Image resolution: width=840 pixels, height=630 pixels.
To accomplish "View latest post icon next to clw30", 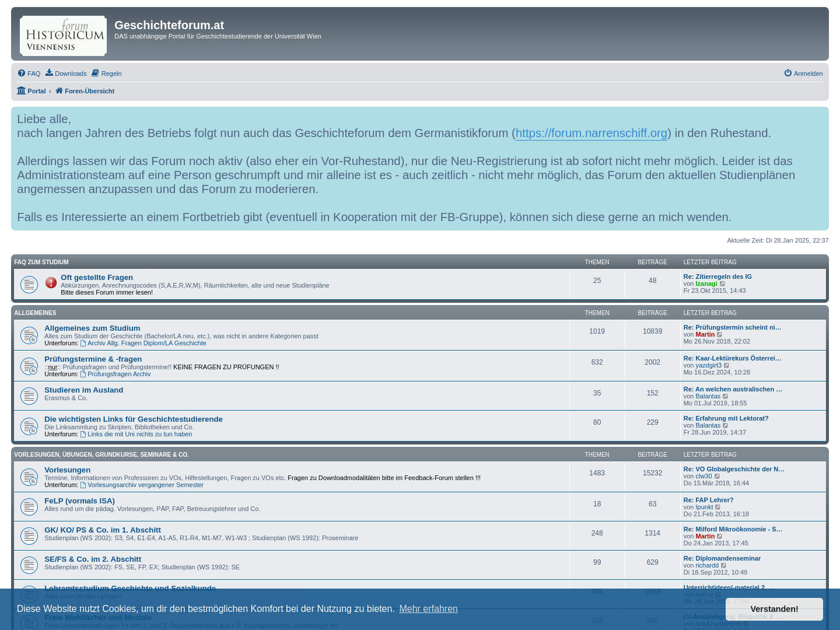I will coord(717,477).
